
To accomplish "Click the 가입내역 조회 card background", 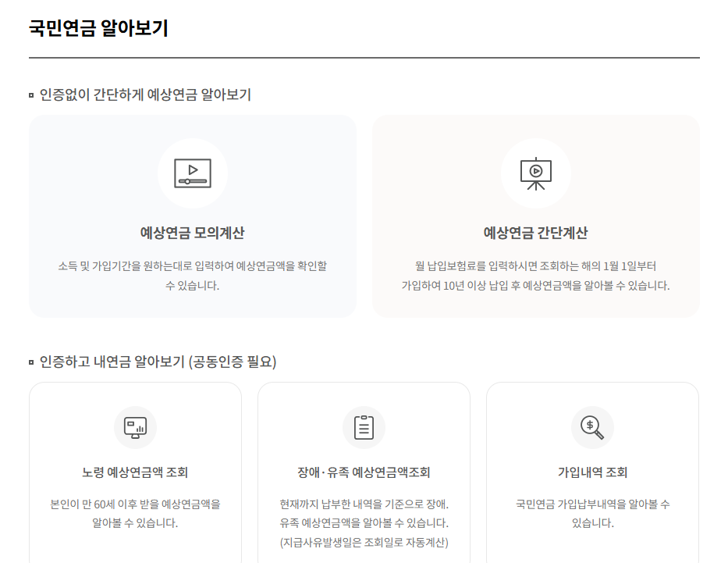I will point(592,539).
